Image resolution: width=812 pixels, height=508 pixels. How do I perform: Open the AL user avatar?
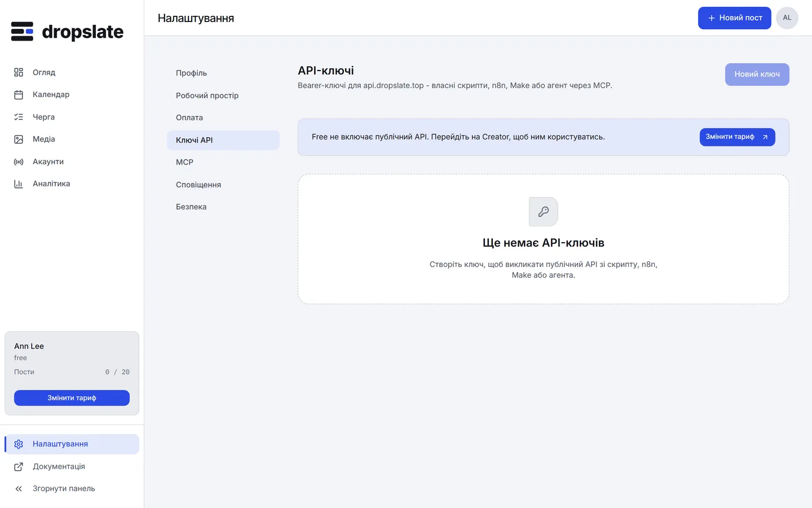coord(787,18)
